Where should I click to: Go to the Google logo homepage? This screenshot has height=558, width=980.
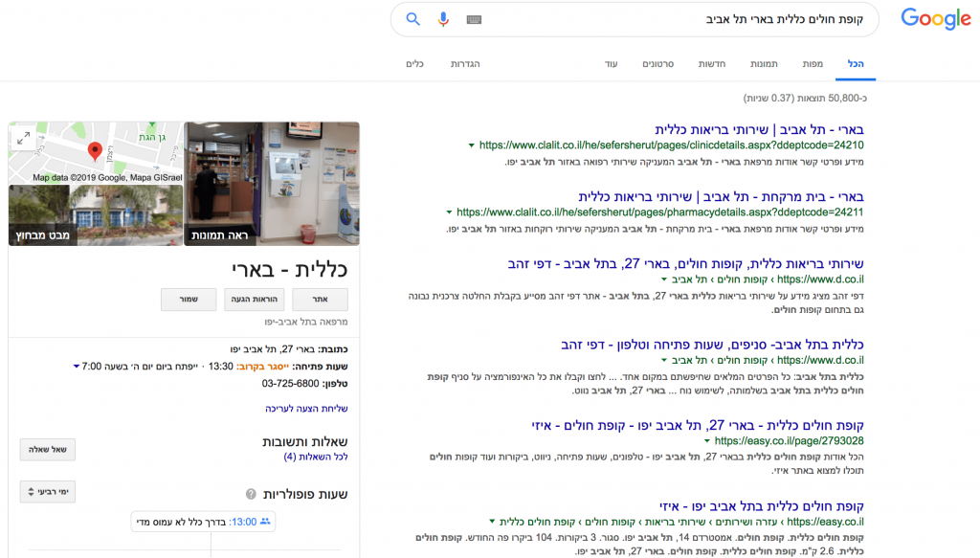click(x=936, y=19)
